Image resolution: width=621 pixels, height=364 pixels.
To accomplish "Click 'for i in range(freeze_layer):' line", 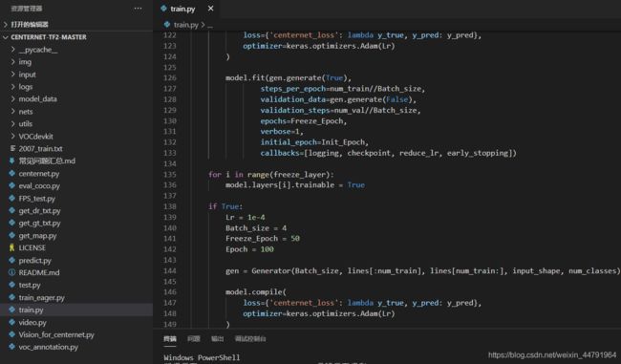I will (x=271, y=174).
